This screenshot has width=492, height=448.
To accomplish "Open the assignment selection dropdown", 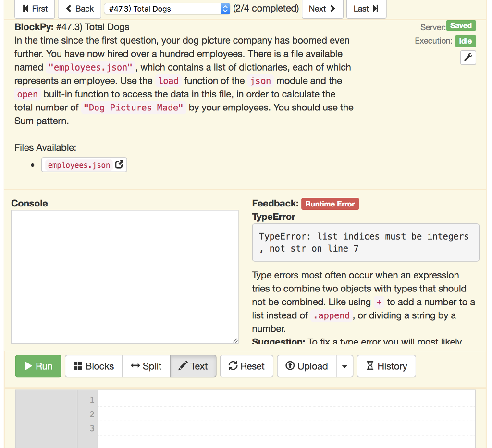I will click(163, 9).
